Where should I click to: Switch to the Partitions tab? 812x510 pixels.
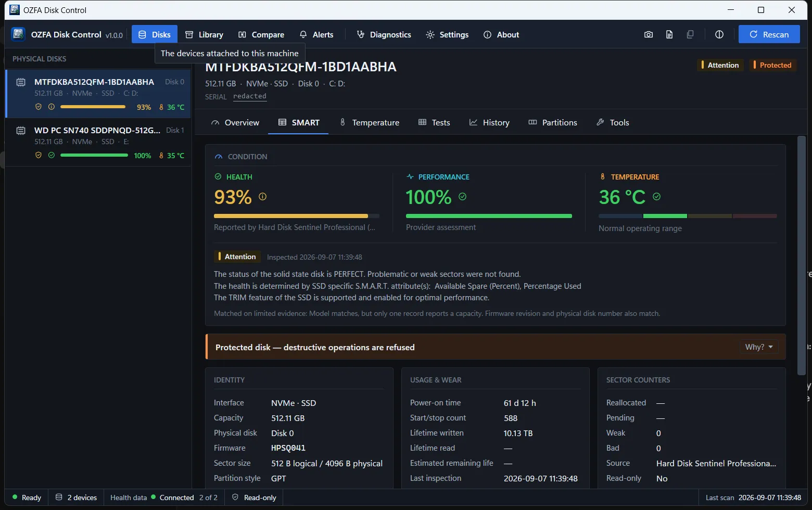pos(553,122)
